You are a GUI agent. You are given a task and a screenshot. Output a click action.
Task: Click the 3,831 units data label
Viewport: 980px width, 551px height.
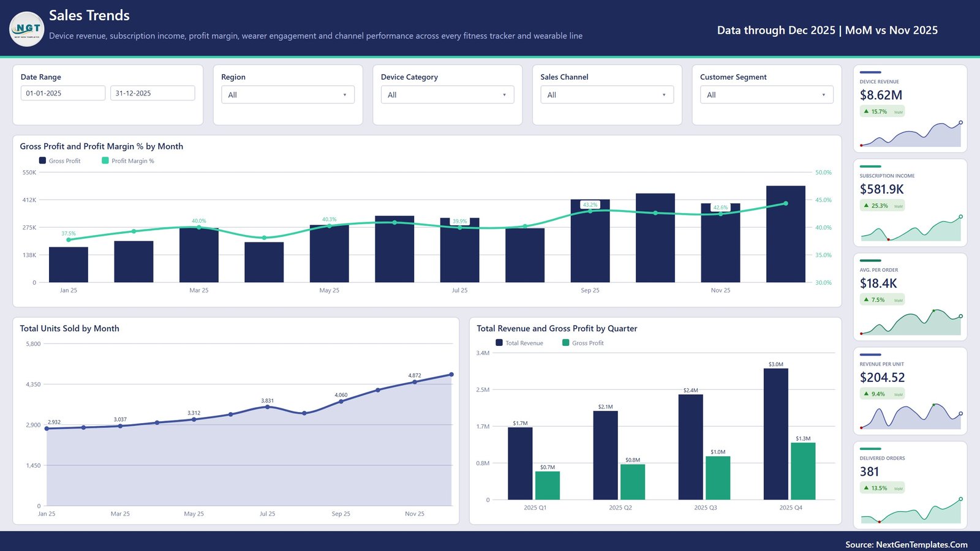click(x=268, y=400)
